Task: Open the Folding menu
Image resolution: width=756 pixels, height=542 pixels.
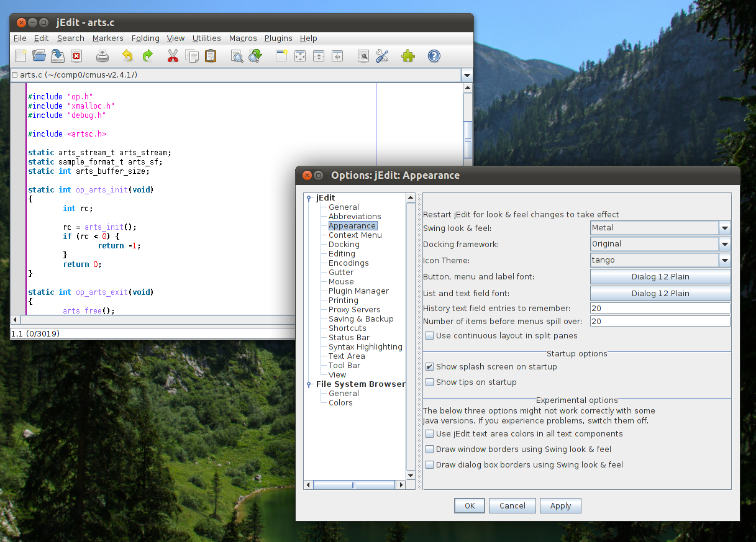Action: tap(145, 38)
